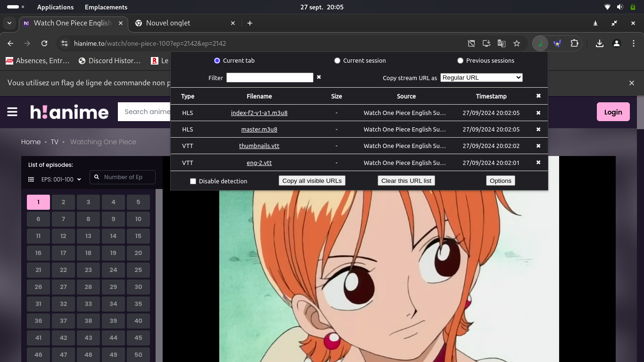The width and height of the screenshot is (644, 362).
Task: Open the Chrome profile icon
Action: (617, 43)
